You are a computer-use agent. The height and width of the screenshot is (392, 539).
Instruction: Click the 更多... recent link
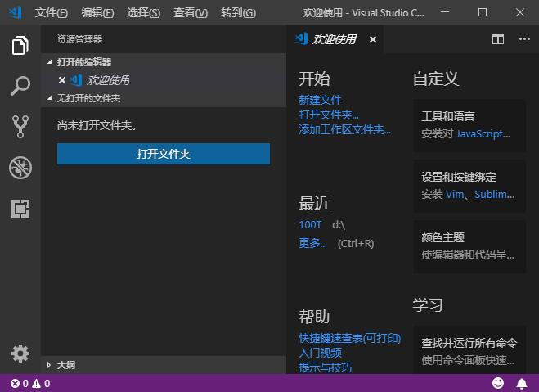tap(312, 243)
